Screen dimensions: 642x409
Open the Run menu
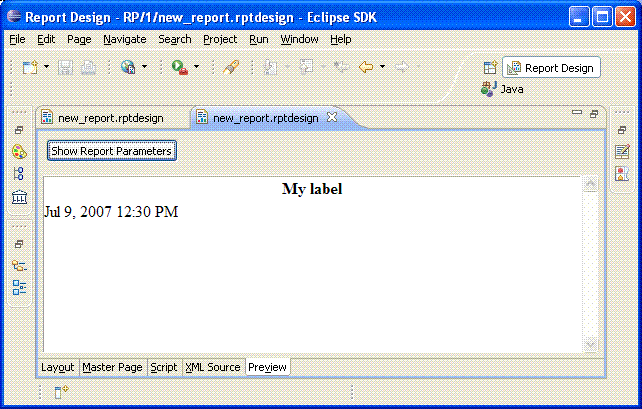click(x=259, y=39)
